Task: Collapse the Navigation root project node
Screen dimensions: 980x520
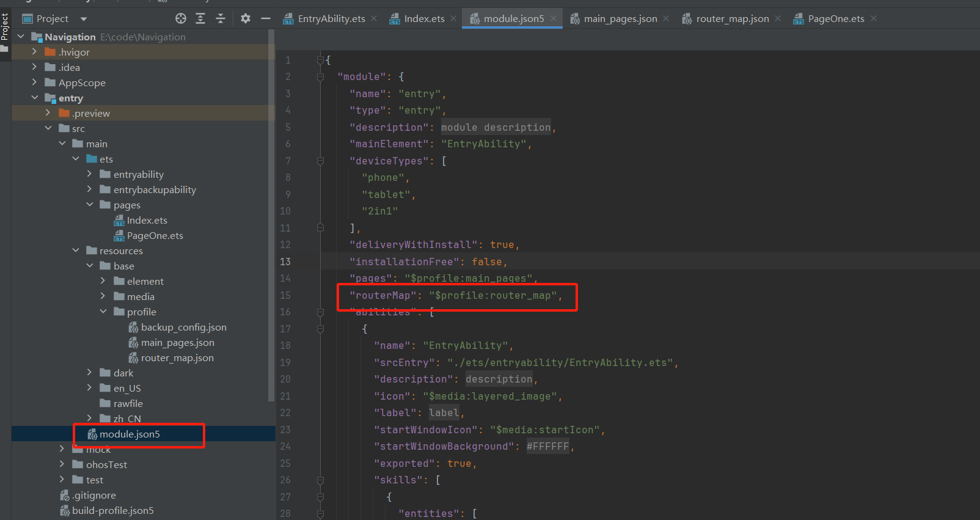Action: click(21, 37)
